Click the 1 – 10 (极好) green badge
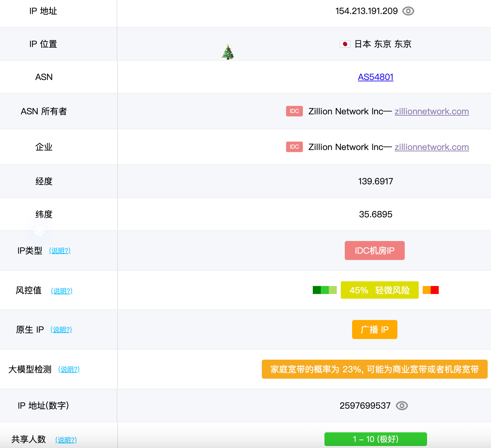 [375, 439]
